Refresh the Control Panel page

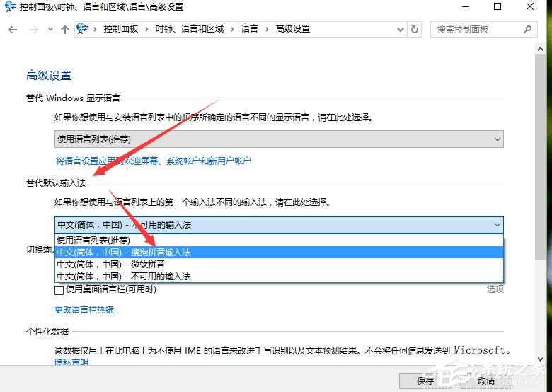click(415, 30)
